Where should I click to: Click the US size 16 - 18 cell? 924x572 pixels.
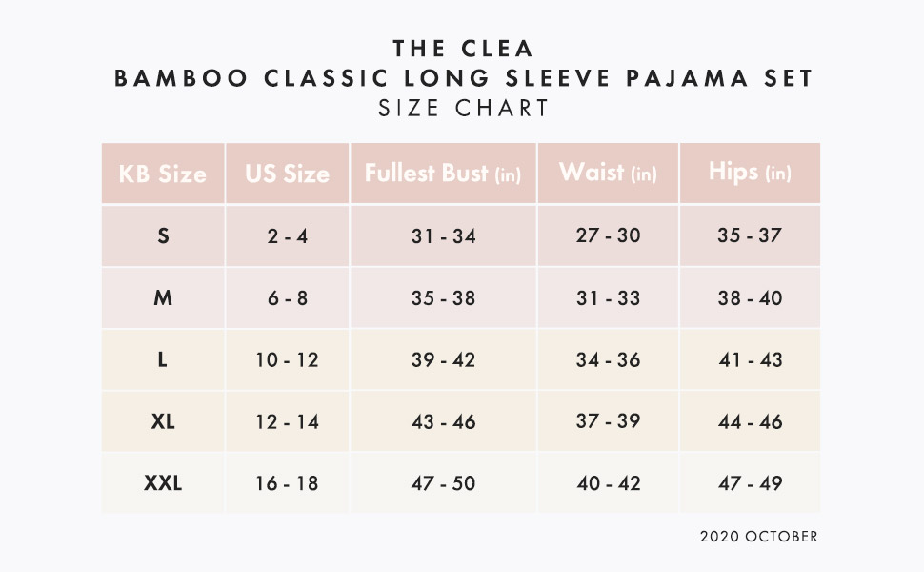(x=287, y=483)
